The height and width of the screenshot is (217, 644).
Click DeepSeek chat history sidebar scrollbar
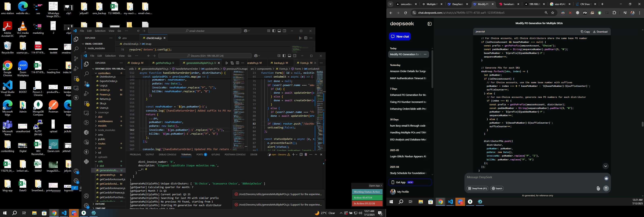coord(432,69)
